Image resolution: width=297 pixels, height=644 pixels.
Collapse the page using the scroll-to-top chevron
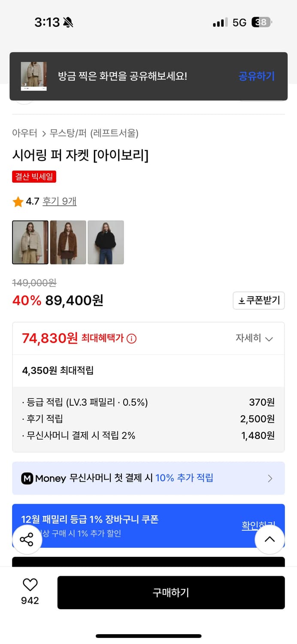[270, 540]
